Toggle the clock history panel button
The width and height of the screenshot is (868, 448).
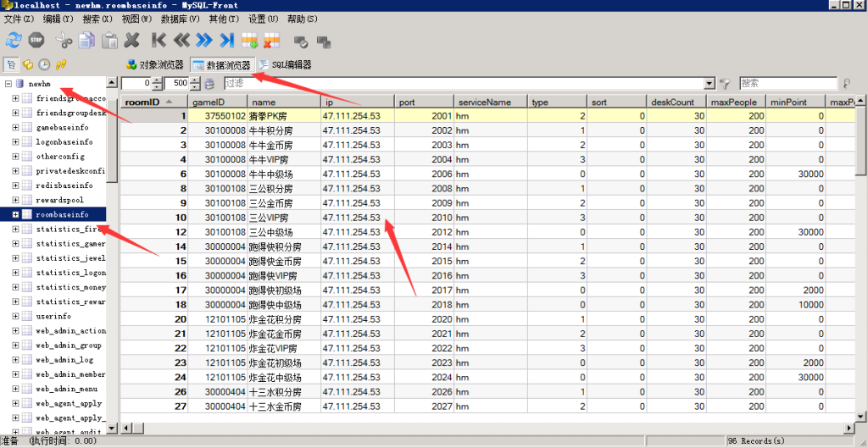click(x=44, y=64)
